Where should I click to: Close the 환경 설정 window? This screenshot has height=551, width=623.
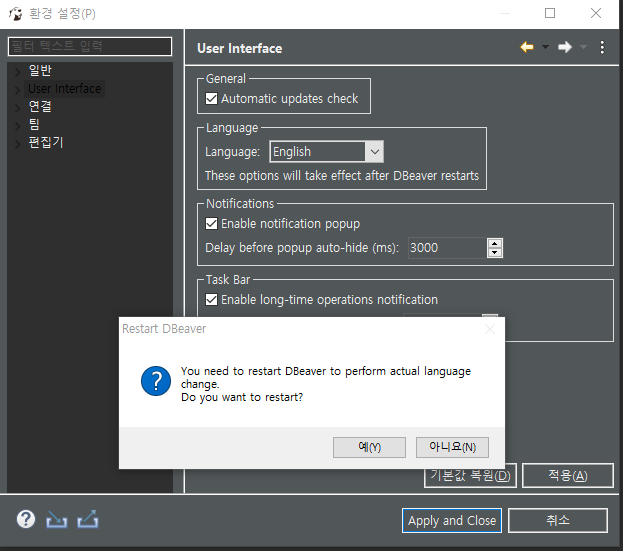click(596, 14)
